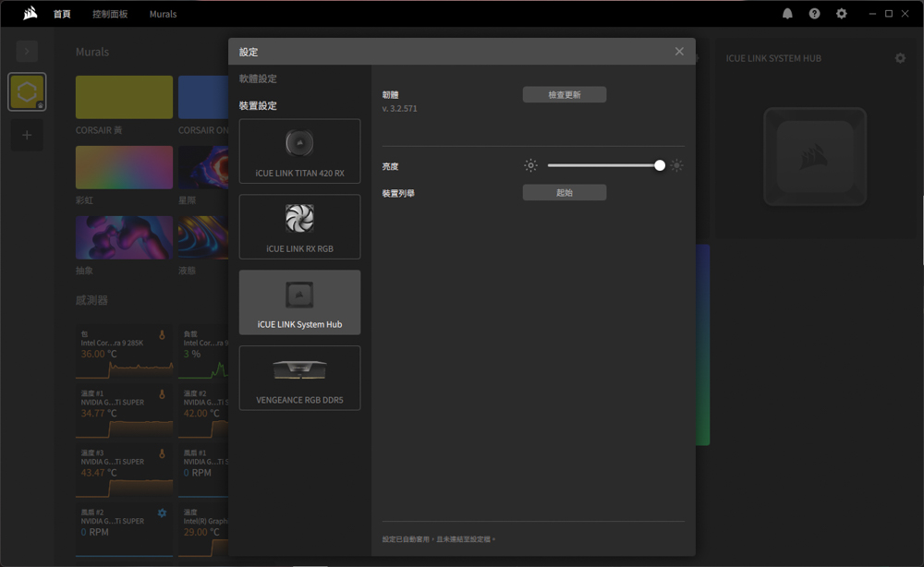Click the 檢查更新 button
924x567 pixels.
click(x=564, y=95)
